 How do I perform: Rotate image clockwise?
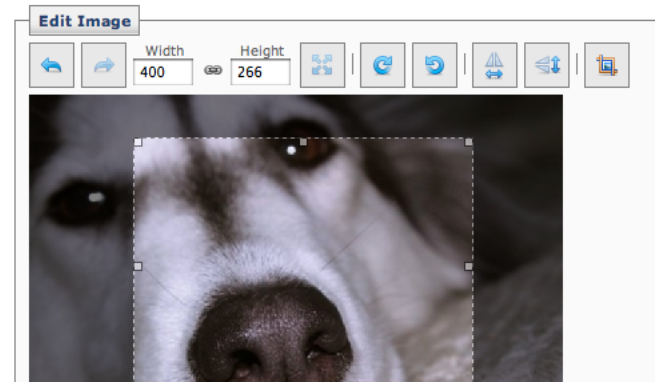coord(383,65)
